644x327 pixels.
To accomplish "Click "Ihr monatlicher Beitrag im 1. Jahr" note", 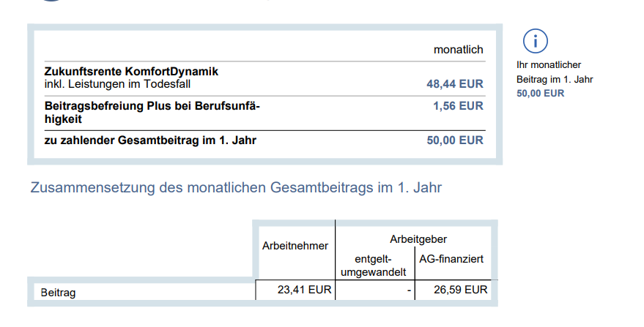I will pos(555,72).
